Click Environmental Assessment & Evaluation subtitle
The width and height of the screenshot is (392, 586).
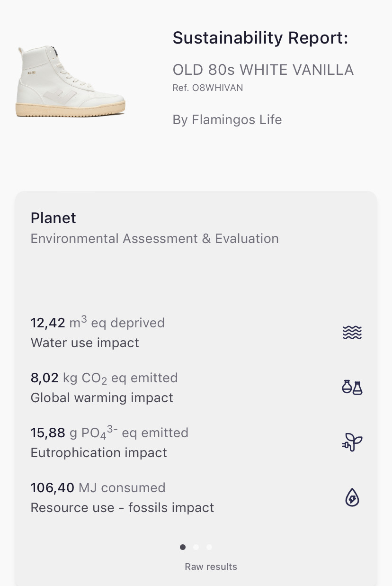tap(154, 238)
